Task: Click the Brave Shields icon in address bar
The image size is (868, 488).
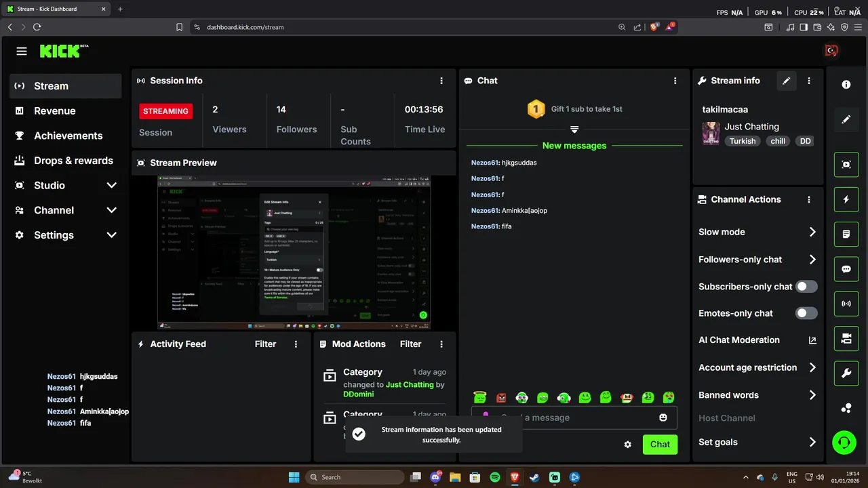Action: pyautogui.click(x=654, y=27)
